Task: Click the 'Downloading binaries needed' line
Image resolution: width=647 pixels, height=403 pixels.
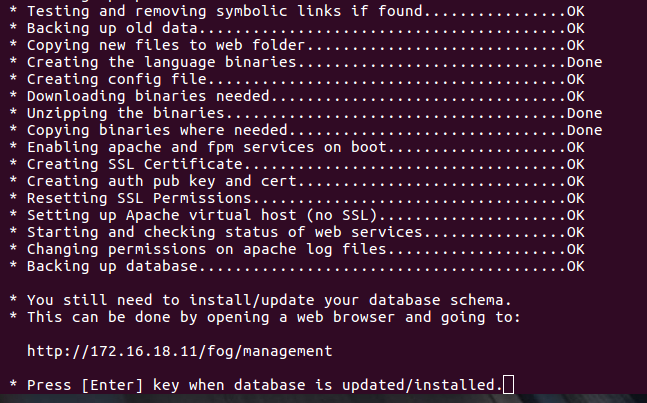Action: click(297, 96)
